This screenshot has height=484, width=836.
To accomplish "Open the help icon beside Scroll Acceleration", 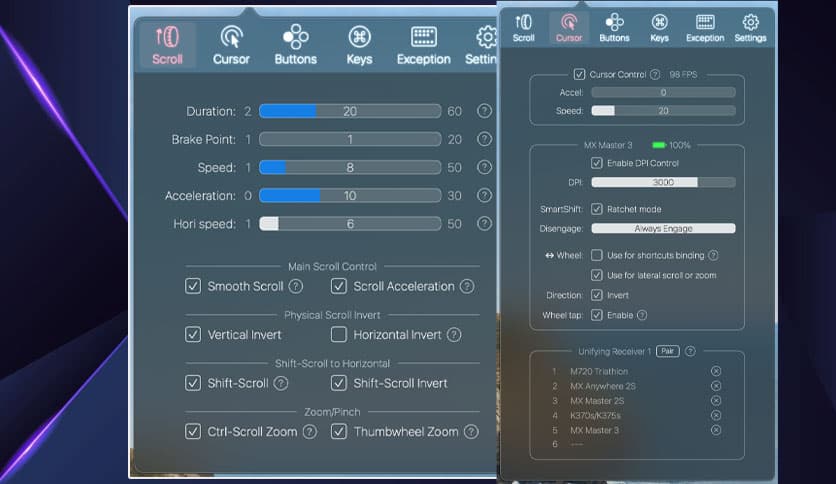I will click(x=467, y=286).
